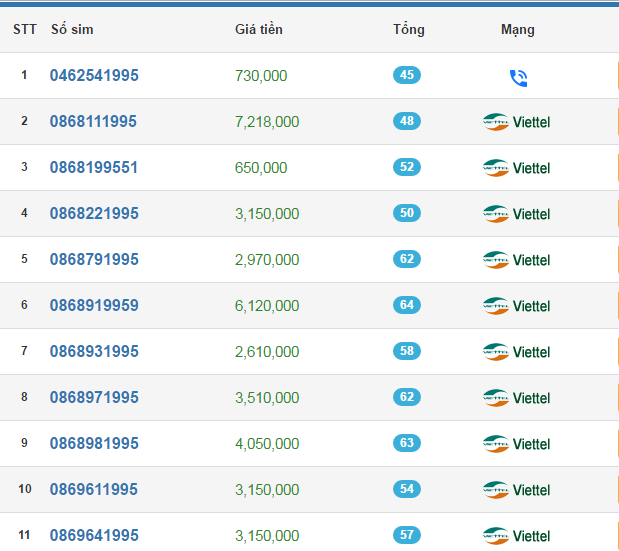
Task: Open SIM number 0869611995
Action: pos(94,490)
